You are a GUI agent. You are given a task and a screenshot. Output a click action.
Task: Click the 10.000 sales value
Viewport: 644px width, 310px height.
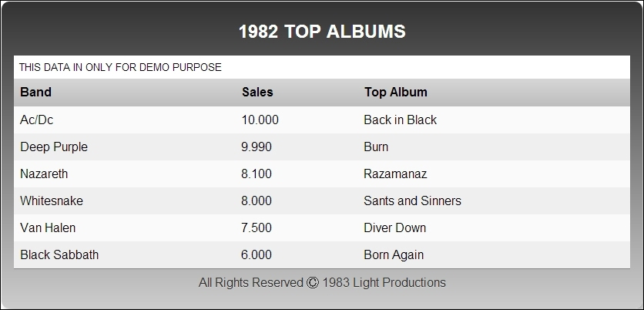pyautogui.click(x=260, y=120)
